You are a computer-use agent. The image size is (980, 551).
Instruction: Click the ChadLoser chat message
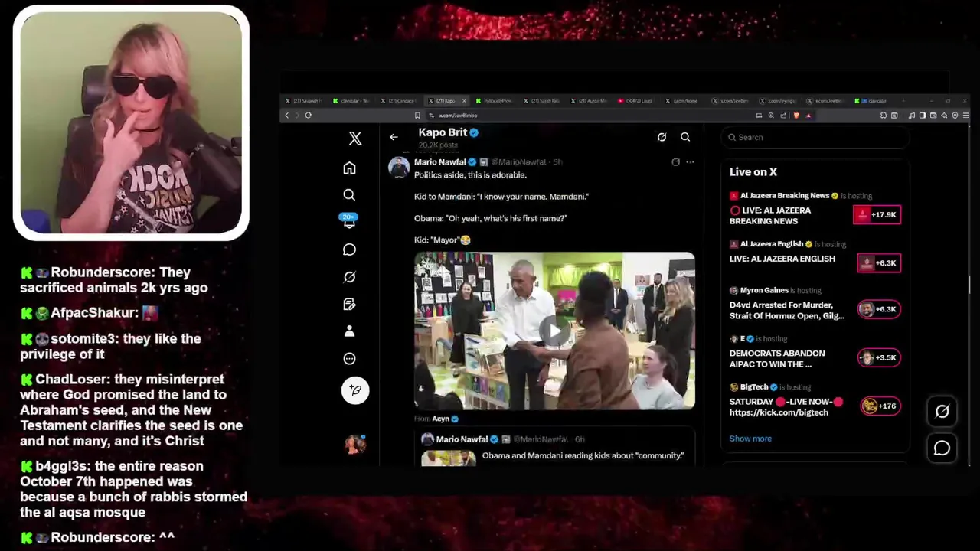[x=132, y=410]
